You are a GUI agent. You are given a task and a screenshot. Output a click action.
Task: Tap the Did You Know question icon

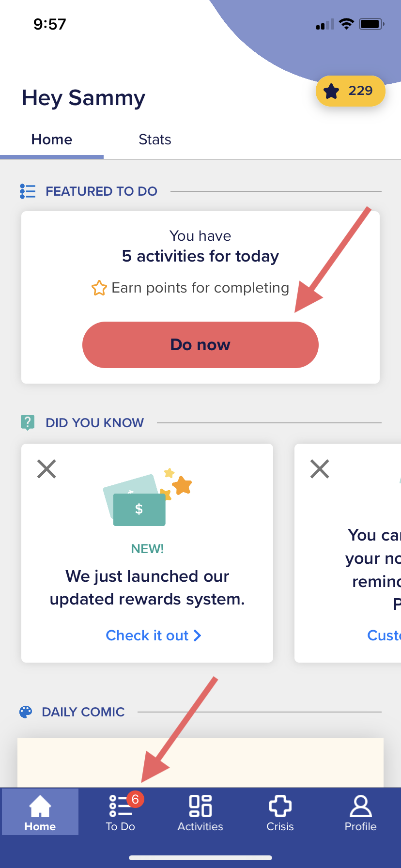click(28, 423)
